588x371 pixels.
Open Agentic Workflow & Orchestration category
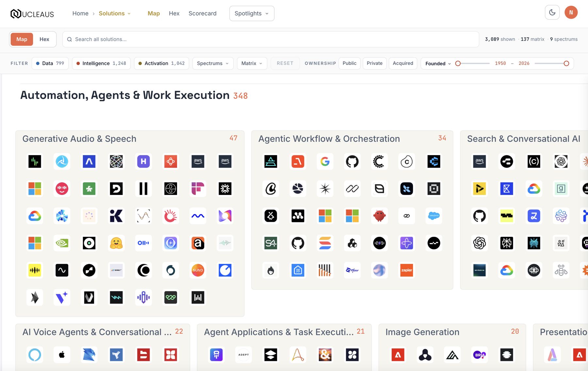coord(329,139)
